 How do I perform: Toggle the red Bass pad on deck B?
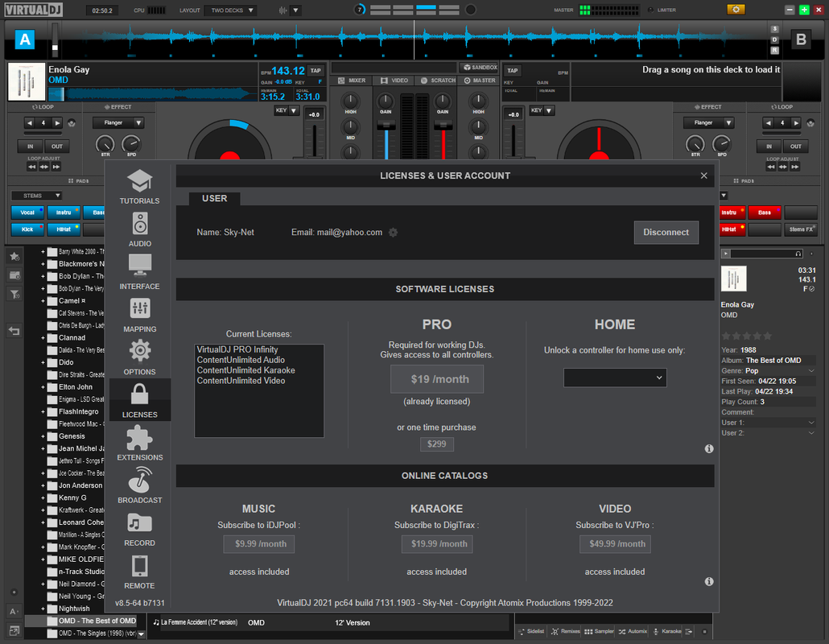pos(765,213)
